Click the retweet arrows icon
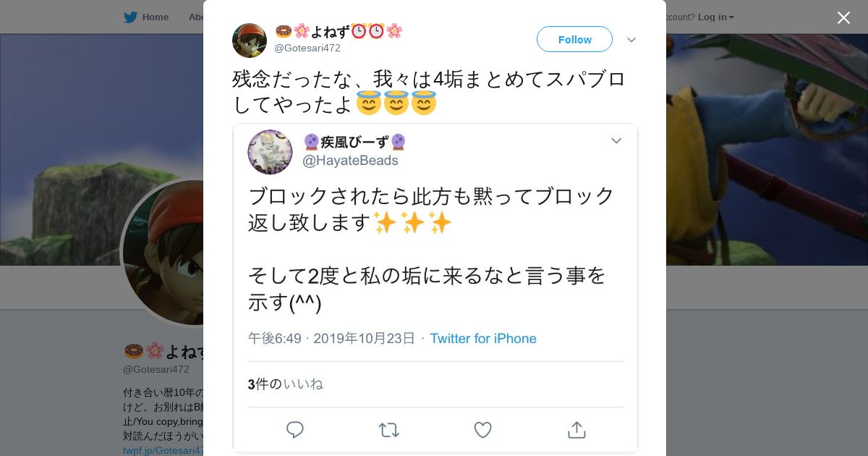The width and height of the screenshot is (868, 456). click(x=388, y=430)
